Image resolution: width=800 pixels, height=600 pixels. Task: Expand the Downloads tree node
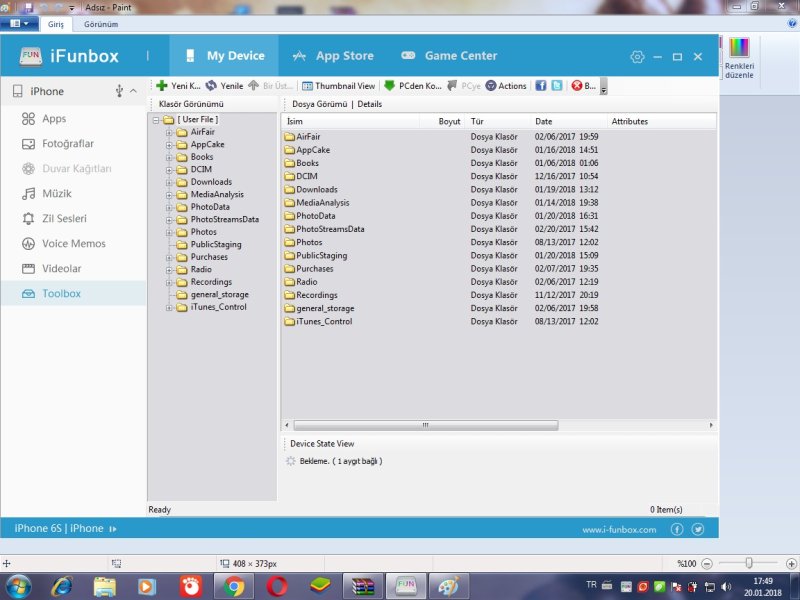[169, 182]
